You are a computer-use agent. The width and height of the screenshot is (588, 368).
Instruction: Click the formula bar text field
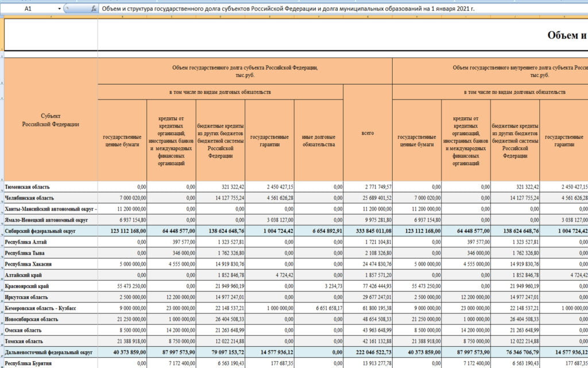coord(339,9)
